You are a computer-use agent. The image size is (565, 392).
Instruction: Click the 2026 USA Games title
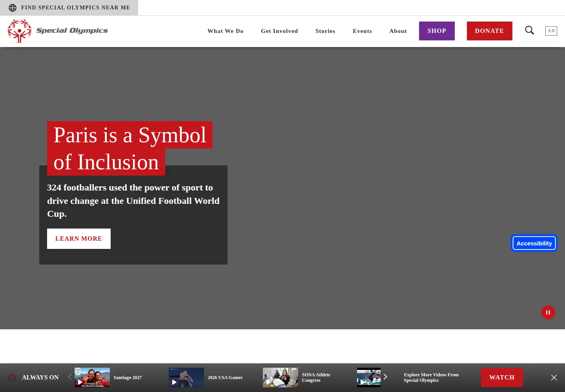[x=225, y=377]
